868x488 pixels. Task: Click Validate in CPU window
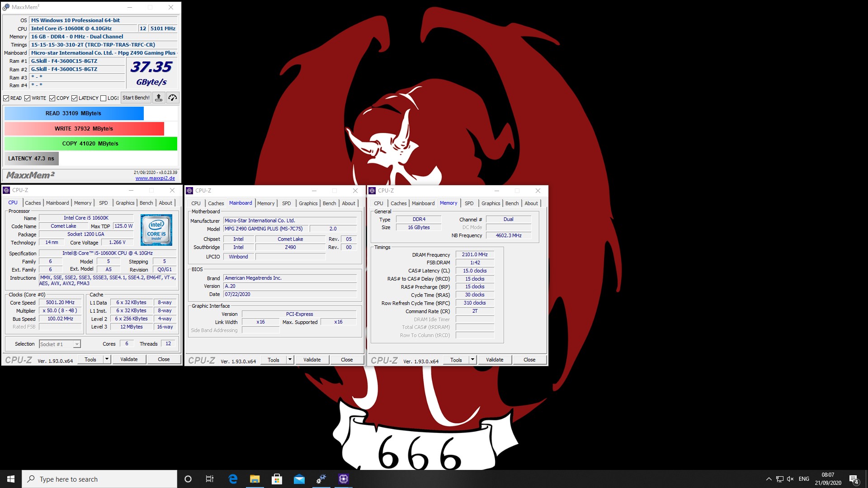tap(129, 359)
